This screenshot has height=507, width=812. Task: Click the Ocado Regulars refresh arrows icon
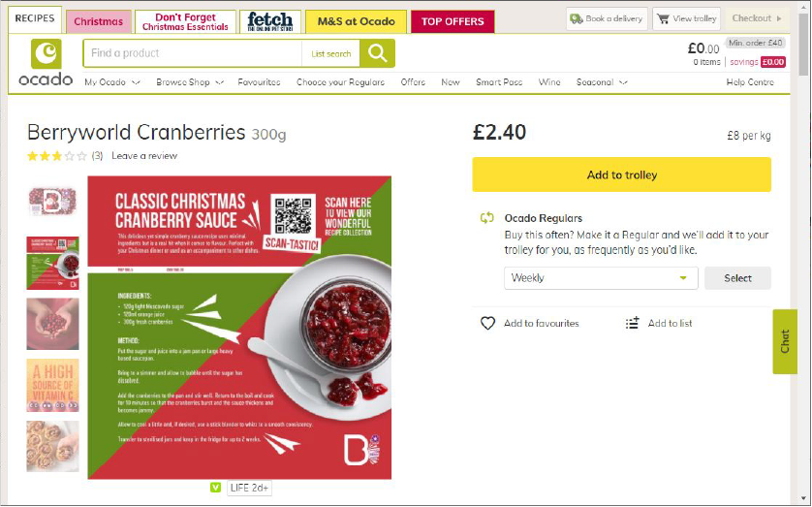point(486,218)
